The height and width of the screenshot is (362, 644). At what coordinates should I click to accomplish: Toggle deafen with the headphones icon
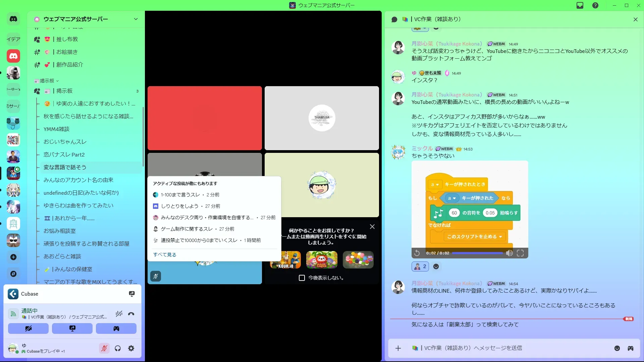(x=118, y=349)
